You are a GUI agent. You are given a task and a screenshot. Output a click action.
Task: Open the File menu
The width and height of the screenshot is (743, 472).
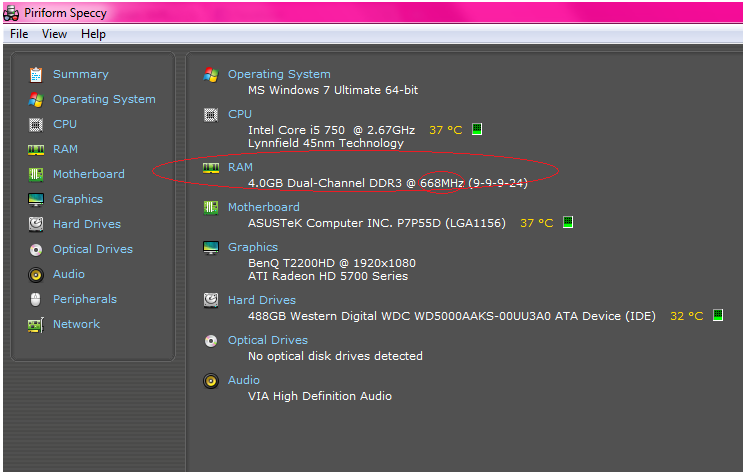[x=19, y=34]
